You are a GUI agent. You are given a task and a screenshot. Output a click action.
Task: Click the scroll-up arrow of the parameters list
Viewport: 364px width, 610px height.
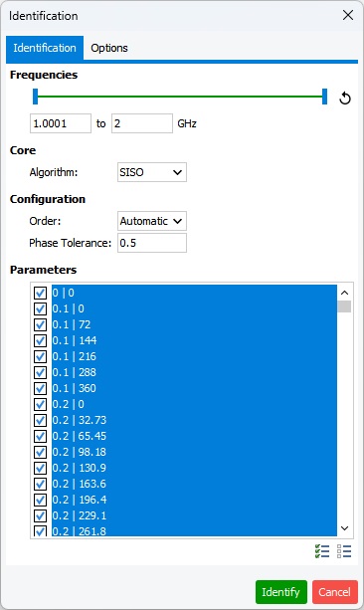tap(344, 293)
